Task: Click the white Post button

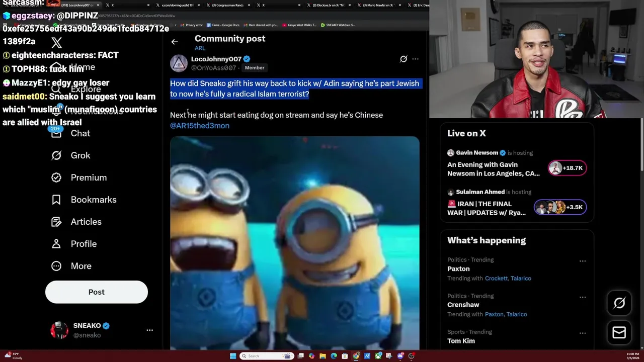Action: pos(97,292)
